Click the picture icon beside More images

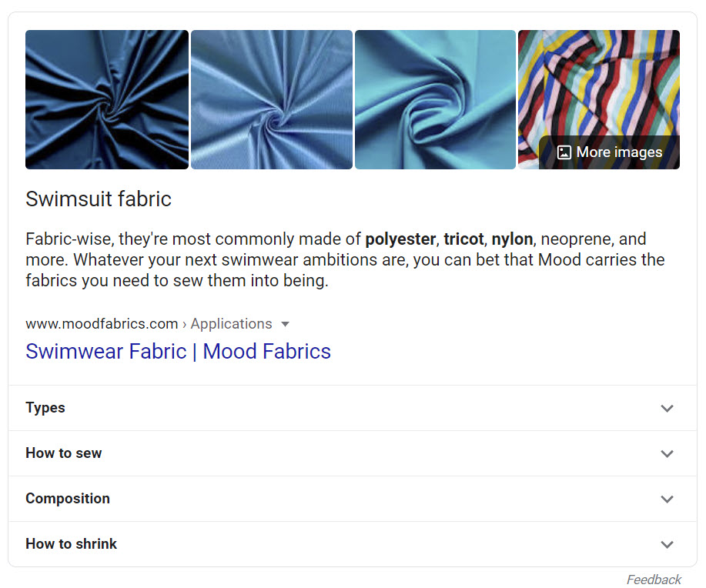(564, 152)
